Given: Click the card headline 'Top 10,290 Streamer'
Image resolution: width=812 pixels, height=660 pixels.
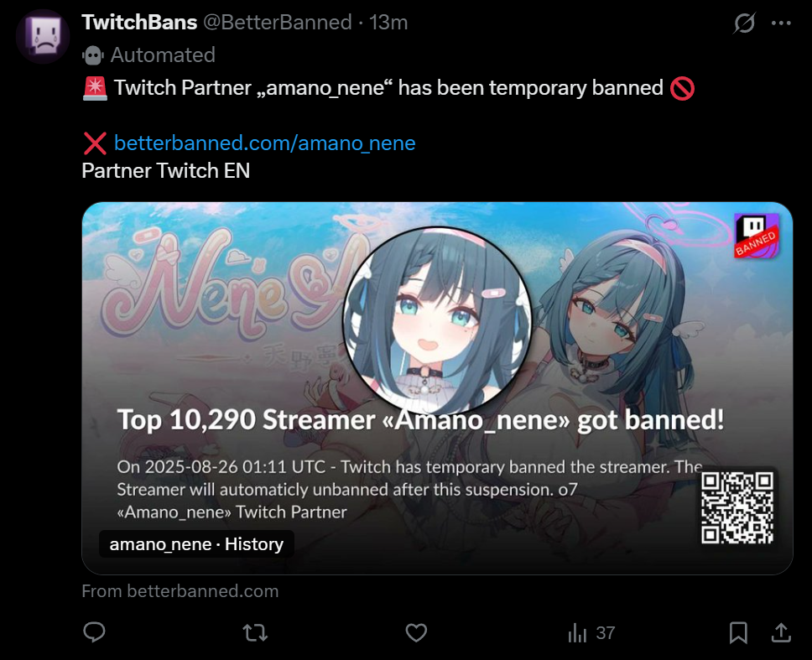Looking at the screenshot, I should (x=247, y=419).
